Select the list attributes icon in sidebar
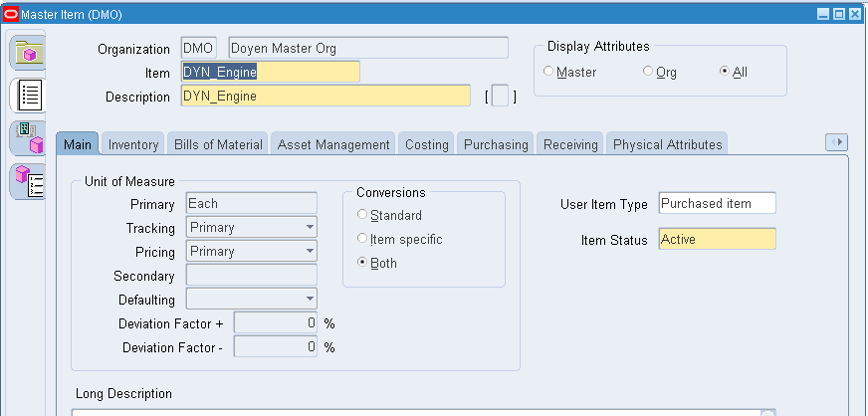868x416 pixels. click(29, 96)
